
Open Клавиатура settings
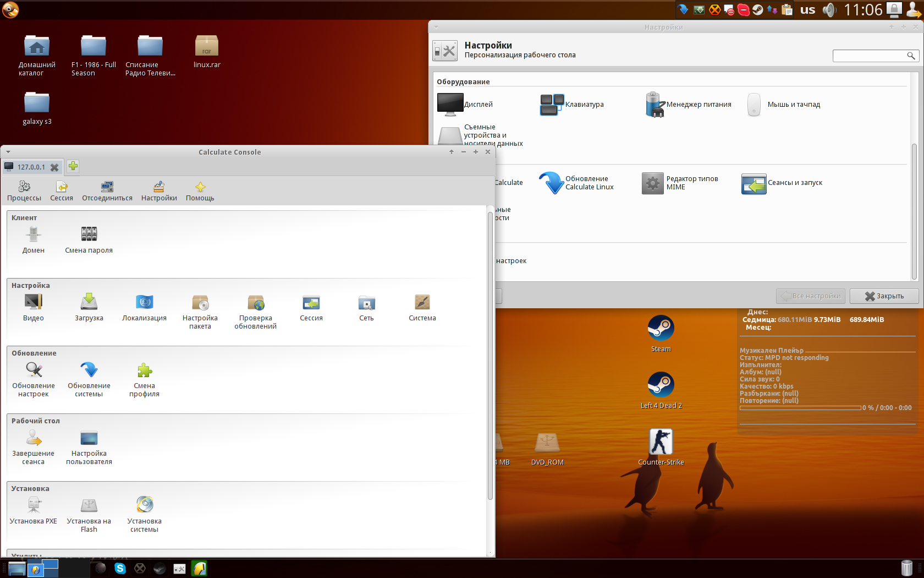[572, 105]
